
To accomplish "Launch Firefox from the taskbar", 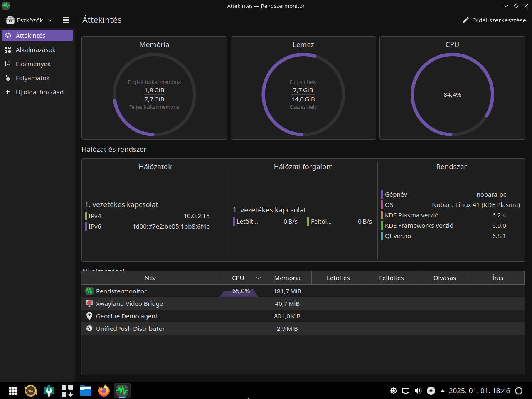I will click(104, 391).
